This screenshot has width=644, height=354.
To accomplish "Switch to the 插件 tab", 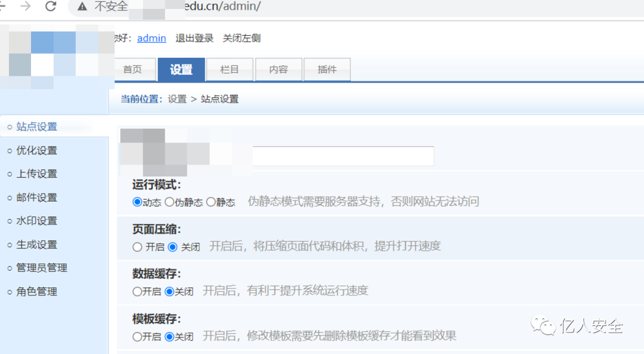I will point(327,69).
